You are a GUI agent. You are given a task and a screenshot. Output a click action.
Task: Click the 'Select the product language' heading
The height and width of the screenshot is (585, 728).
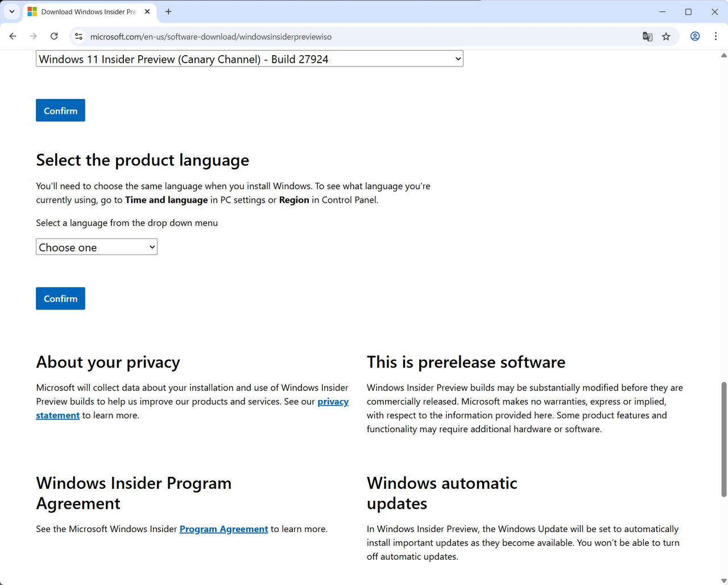tap(143, 160)
